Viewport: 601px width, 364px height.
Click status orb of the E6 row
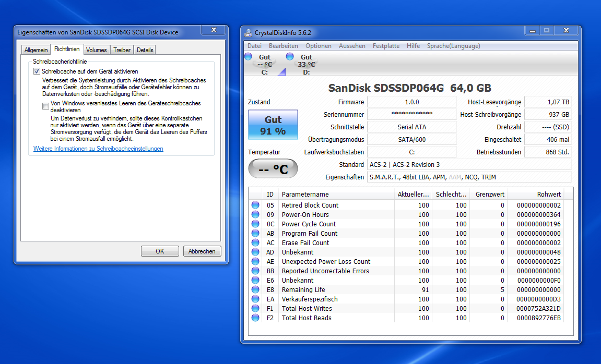pos(255,280)
